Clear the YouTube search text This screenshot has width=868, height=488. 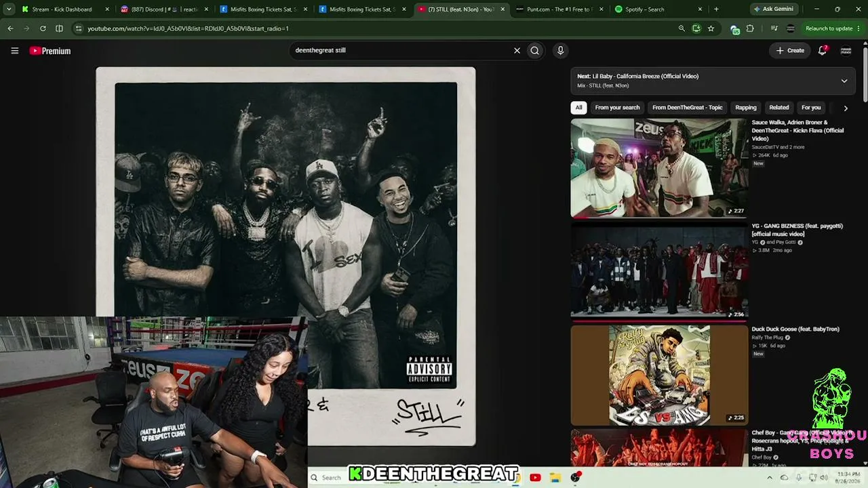517,50
